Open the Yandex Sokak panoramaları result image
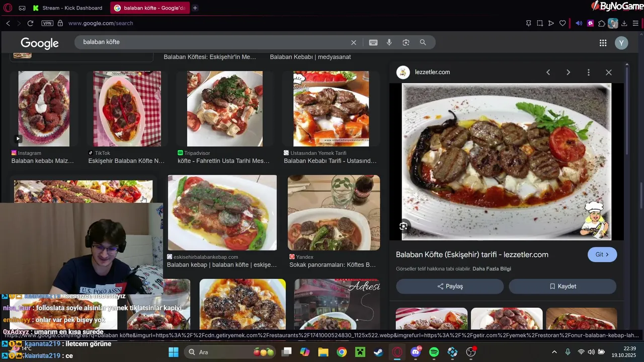The width and height of the screenshot is (644, 362). pyautogui.click(x=334, y=213)
